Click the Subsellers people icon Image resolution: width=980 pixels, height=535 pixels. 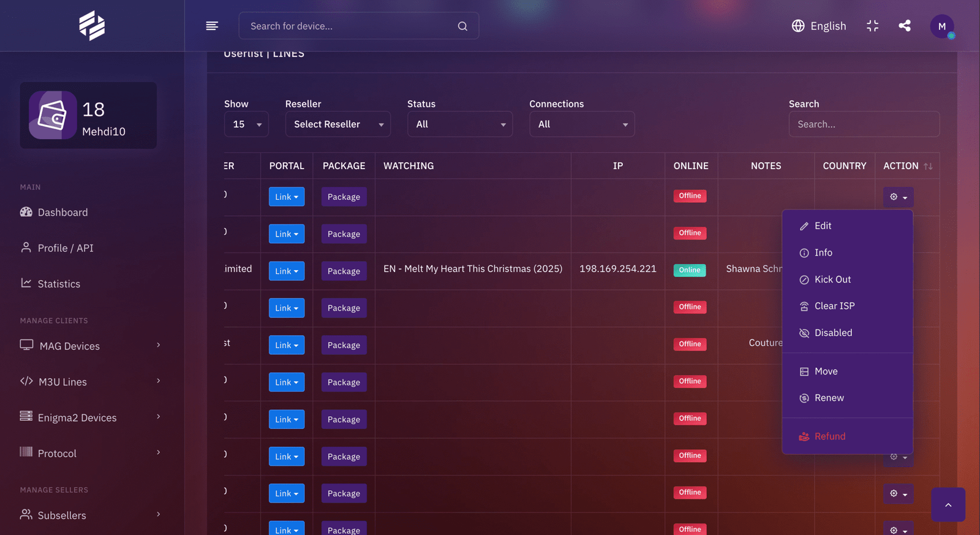coord(26,514)
